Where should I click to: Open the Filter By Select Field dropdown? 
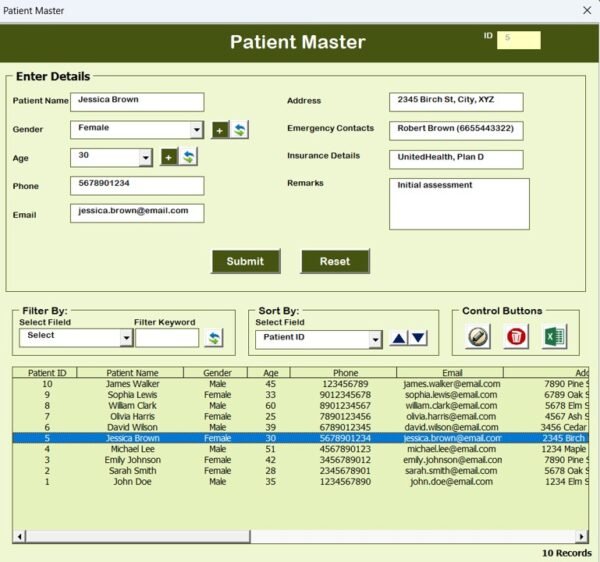click(x=126, y=338)
